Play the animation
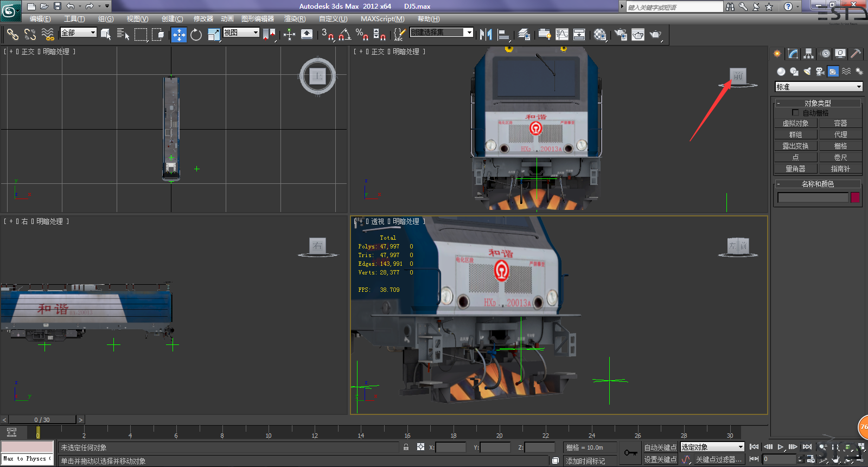 (781, 447)
